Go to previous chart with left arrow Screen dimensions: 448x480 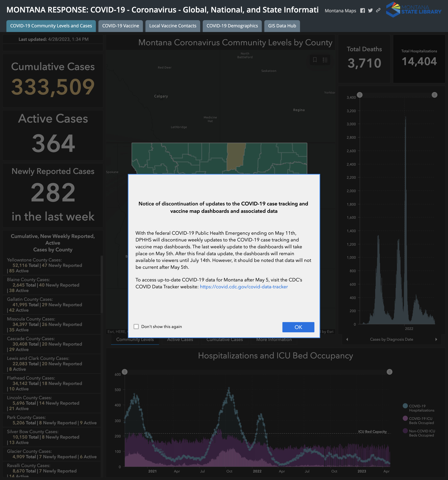347,339
